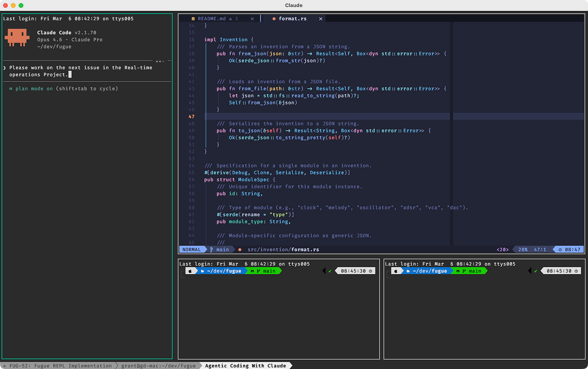Click the green checkmark in the right shell prompt
Viewport: 588px width, 369px height.
coord(535,271)
